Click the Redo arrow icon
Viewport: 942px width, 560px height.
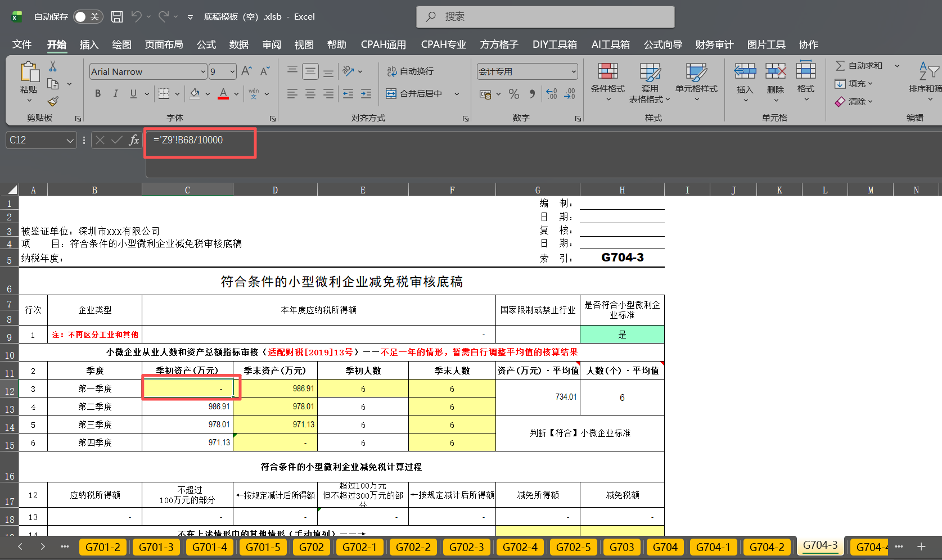pos(164,17)
